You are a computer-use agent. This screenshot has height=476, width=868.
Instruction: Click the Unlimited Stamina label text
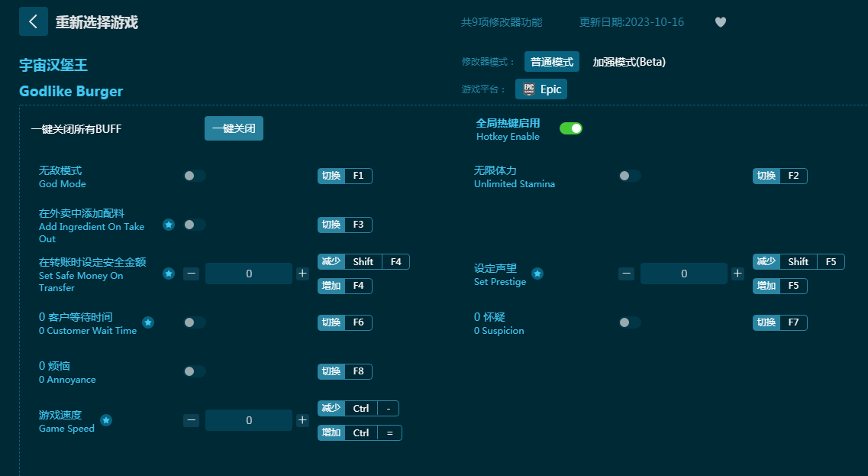515,184
